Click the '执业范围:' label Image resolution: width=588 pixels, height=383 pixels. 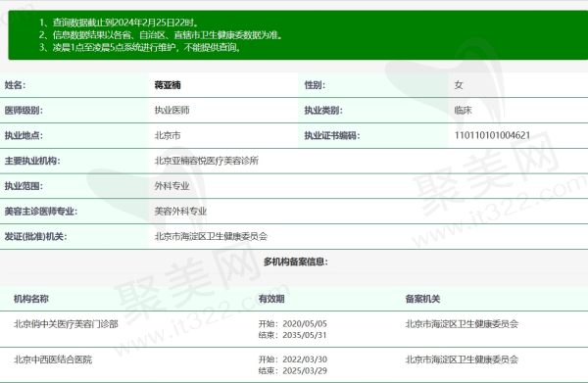pos(24,186)
